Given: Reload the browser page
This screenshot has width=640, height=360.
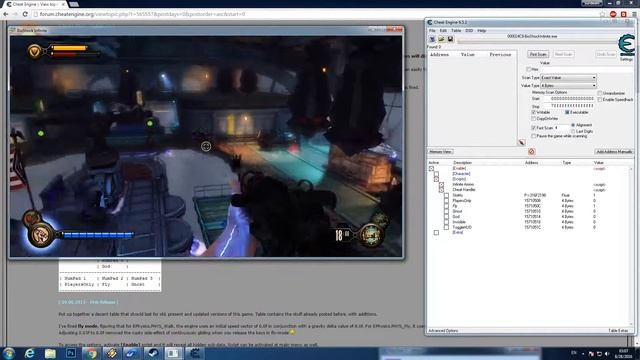Looking at the screenshot, I should [x=25, y=14].
